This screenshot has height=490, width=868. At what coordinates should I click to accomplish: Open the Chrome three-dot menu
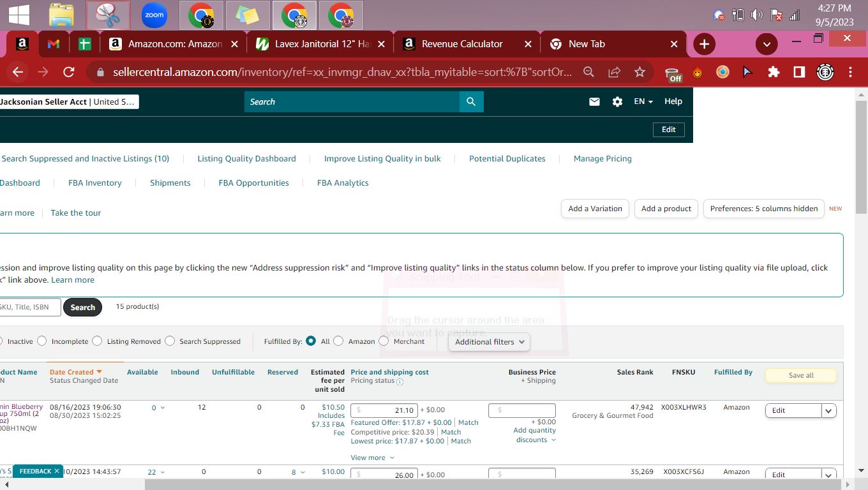pos(850,72)
